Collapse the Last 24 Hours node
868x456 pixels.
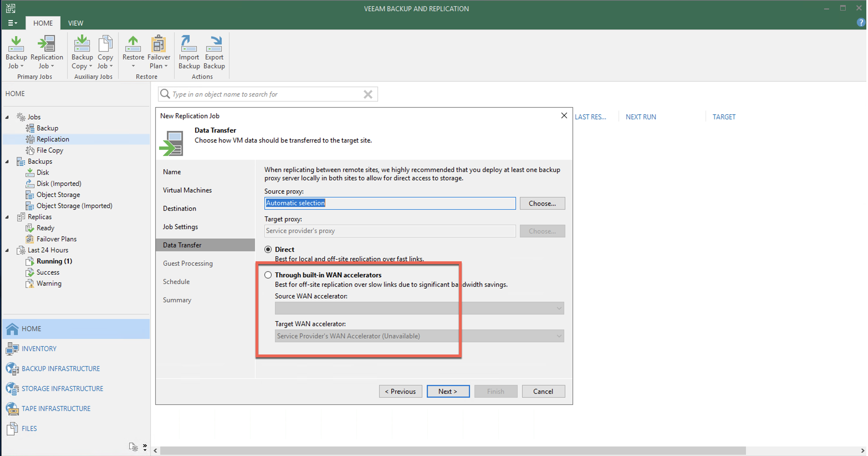(7, 250)
